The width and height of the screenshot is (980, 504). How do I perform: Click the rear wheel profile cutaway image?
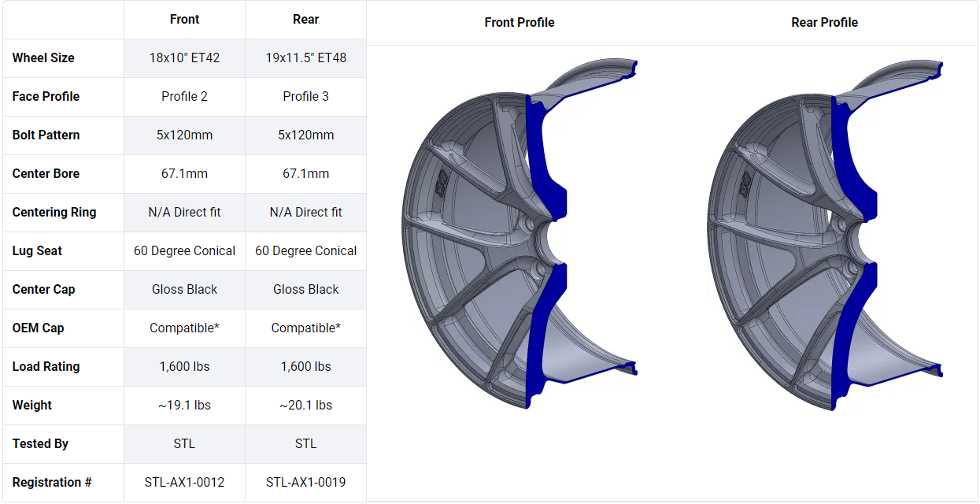[x=825, y=235]
